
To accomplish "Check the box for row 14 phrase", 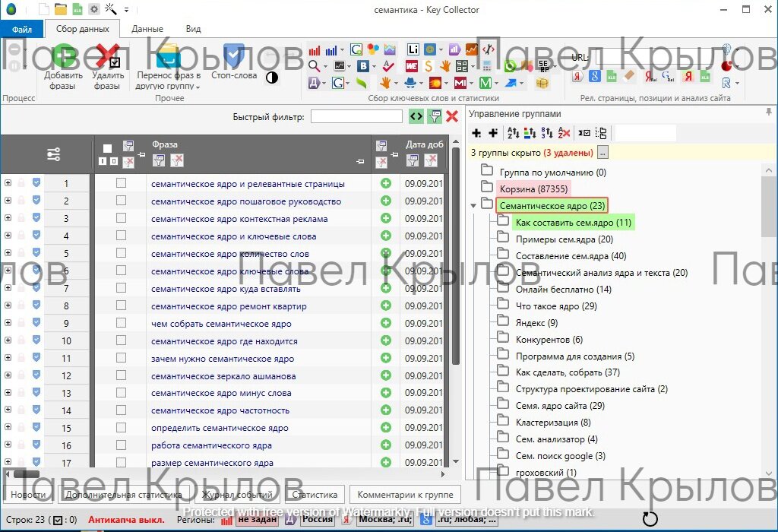I will [x=121, y=410].
